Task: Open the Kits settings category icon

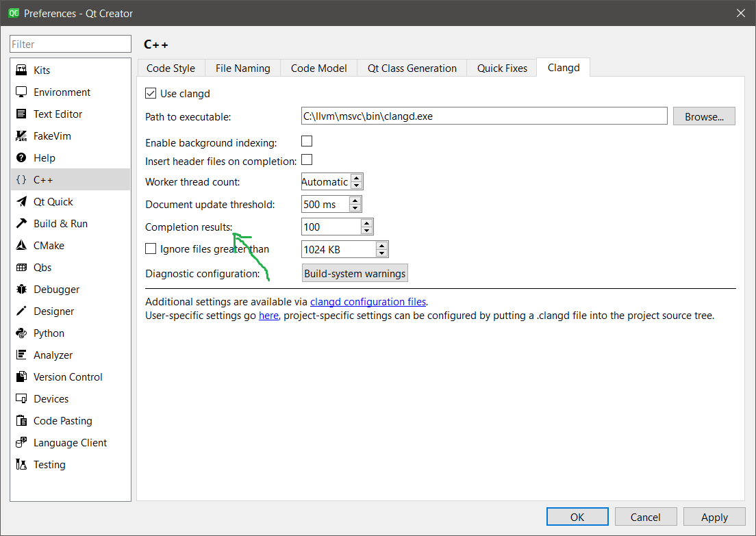Action: click(x=21, y=71)
